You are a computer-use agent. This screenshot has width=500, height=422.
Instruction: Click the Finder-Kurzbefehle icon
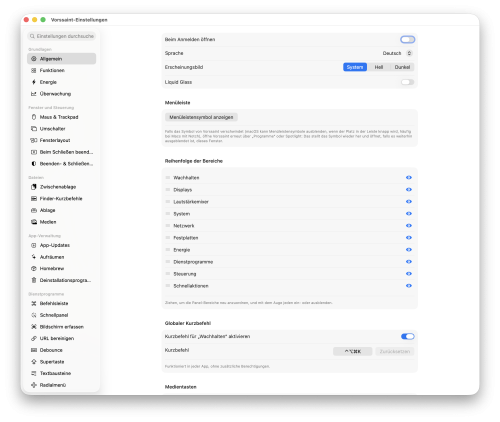34,199
